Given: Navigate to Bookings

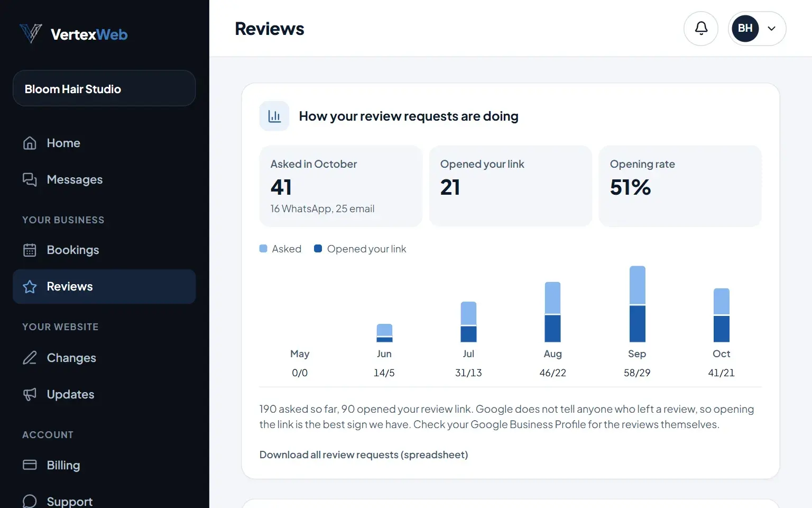Looking at the screenshot, I should 104,250.
